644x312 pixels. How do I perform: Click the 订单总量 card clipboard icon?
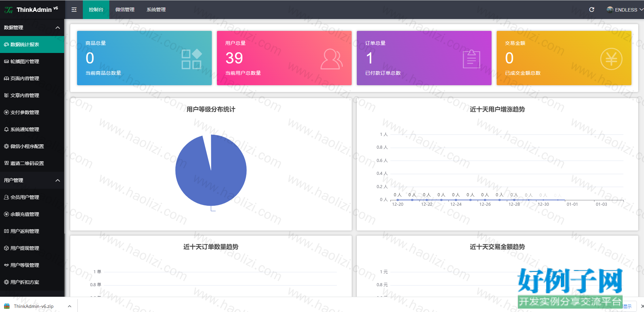(x=472, y=59)
